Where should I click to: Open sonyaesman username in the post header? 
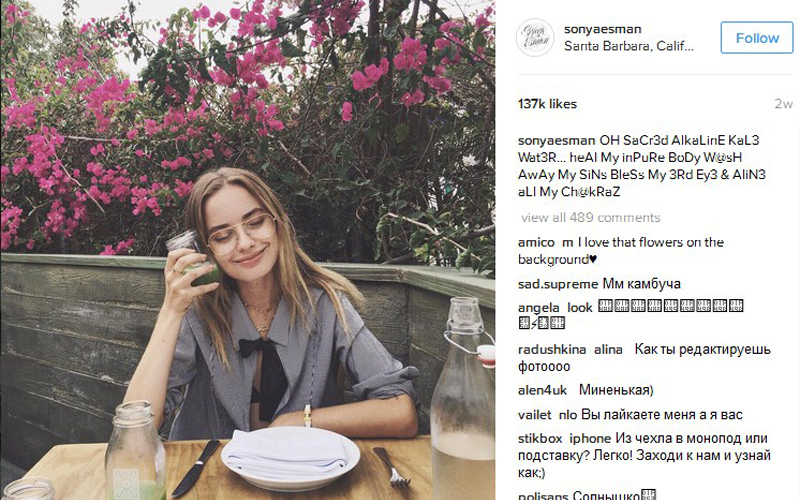point(603,29)
